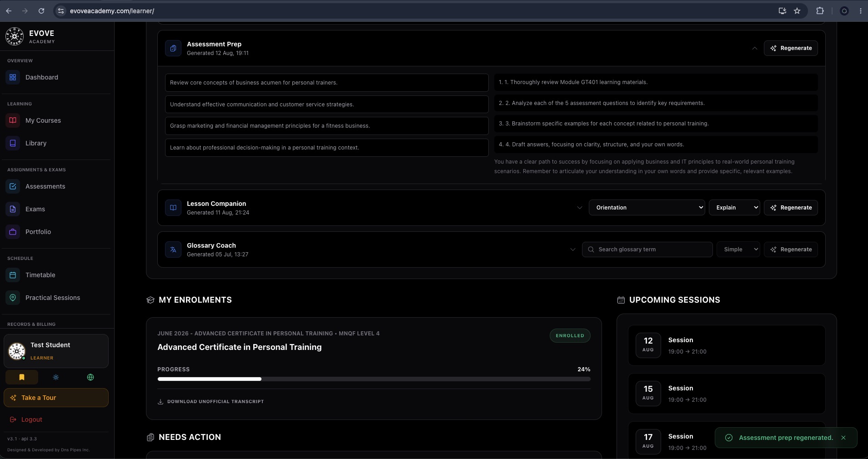Click the Portfolio briefcase icon
Viewport: 868px width, 459px height.
click(13, 232)
